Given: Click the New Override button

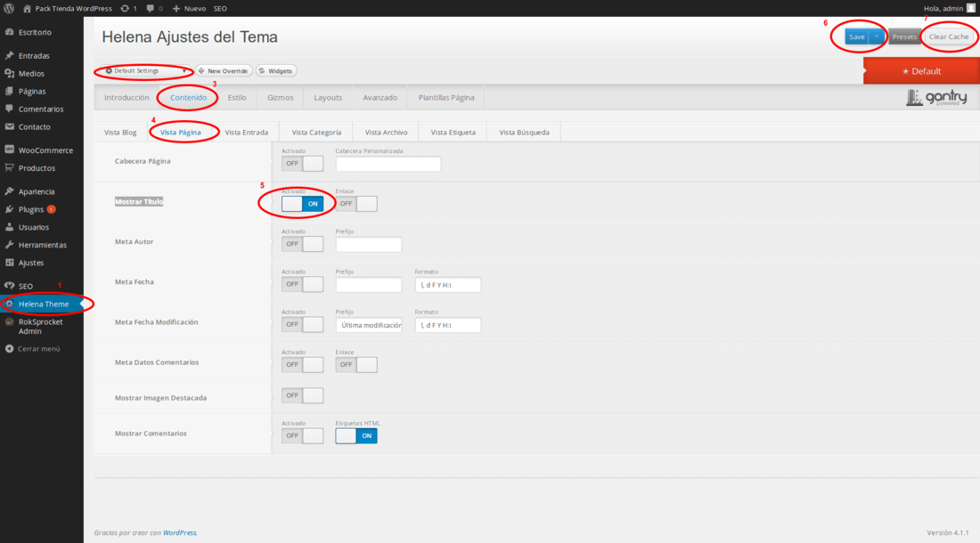Looking at the screenshot, I should pos(224,70).
